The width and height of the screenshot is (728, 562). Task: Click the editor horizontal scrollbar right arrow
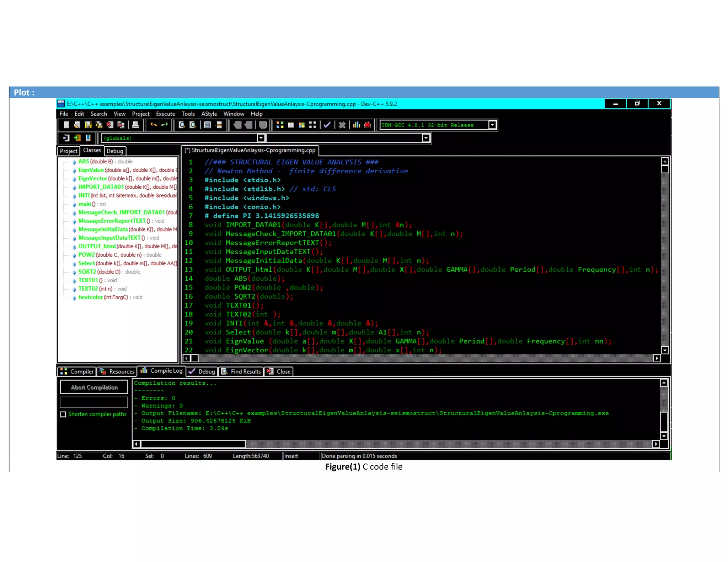[x=657, y=358]
